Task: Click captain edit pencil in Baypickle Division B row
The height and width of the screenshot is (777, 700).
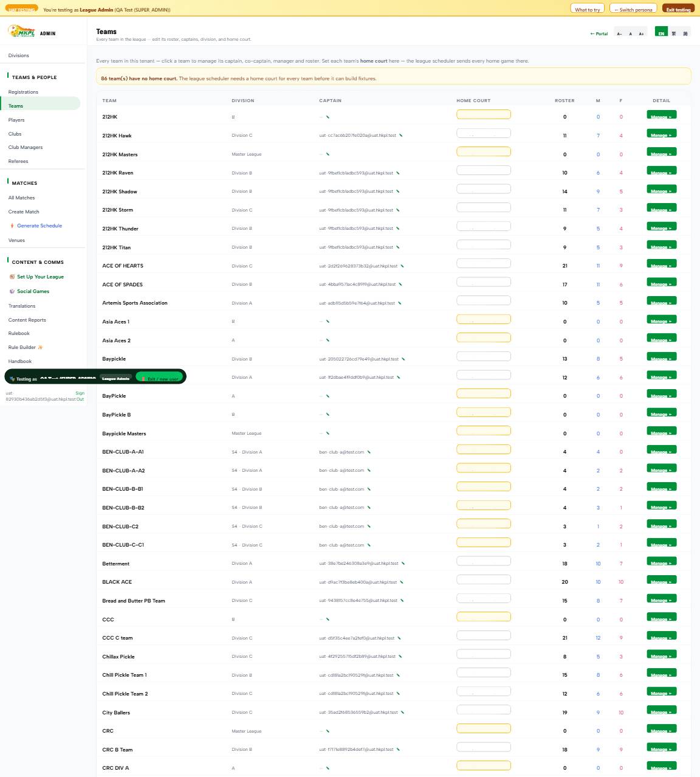Action: click(x=403, y=359)
